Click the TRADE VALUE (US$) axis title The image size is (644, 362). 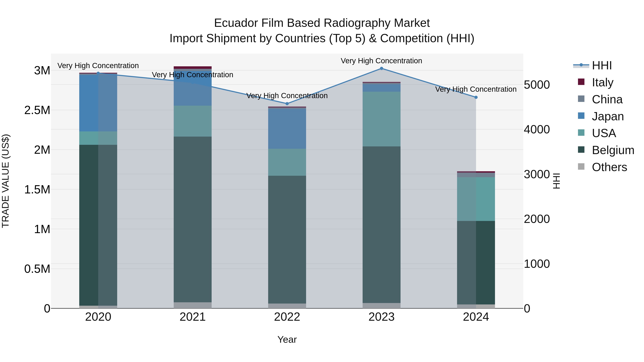pyautogui.click(x=6, y=181)
